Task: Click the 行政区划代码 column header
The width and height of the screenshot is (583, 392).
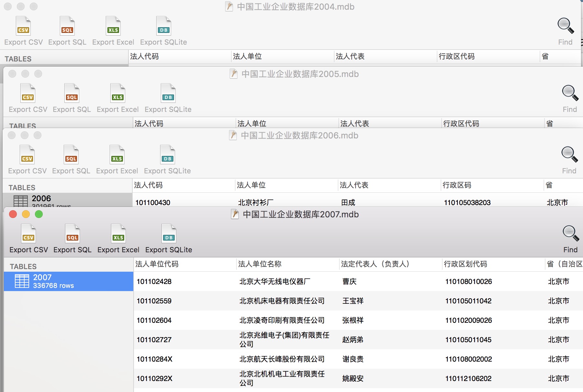Action: tap(465, 264)
